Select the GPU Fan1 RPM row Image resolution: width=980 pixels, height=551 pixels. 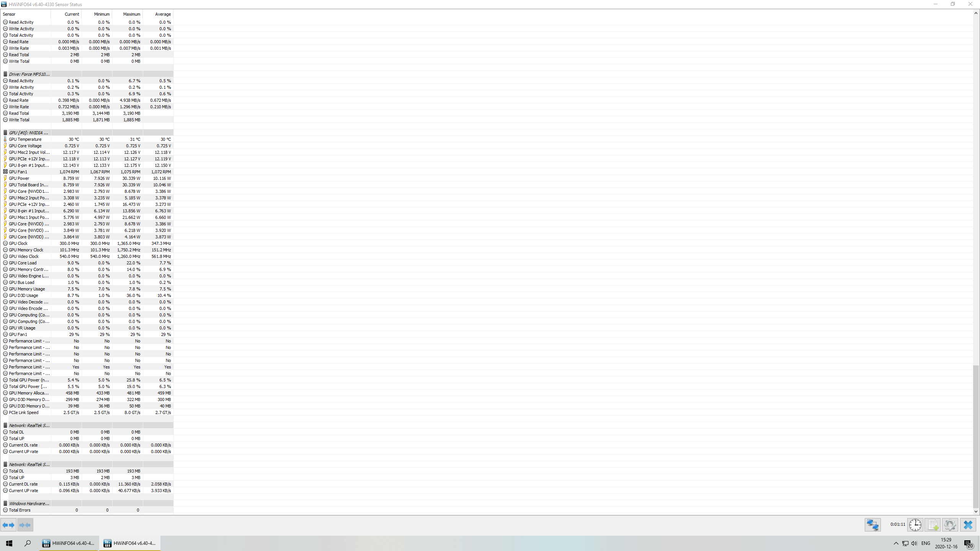pyautogui.click(x=87, y=172)
